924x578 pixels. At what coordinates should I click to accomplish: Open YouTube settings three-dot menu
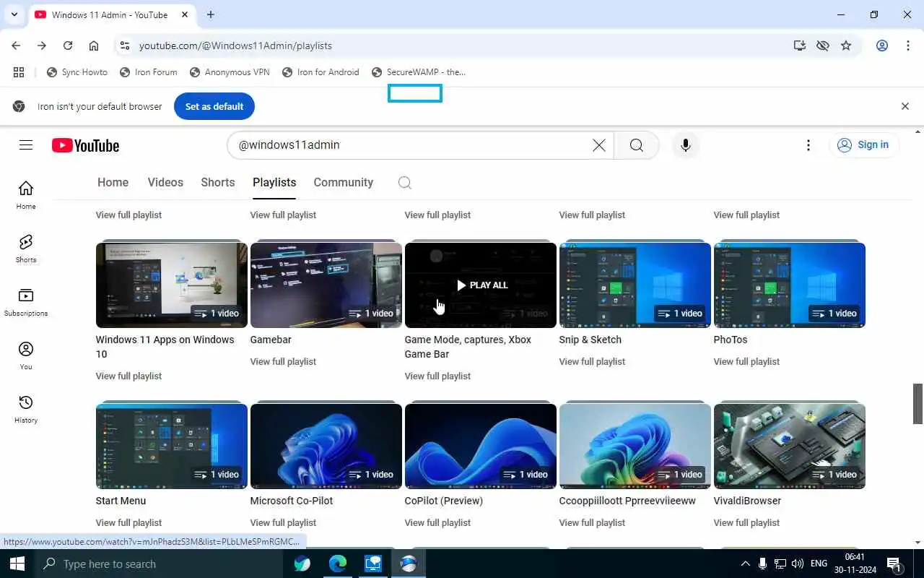[808, 145]
